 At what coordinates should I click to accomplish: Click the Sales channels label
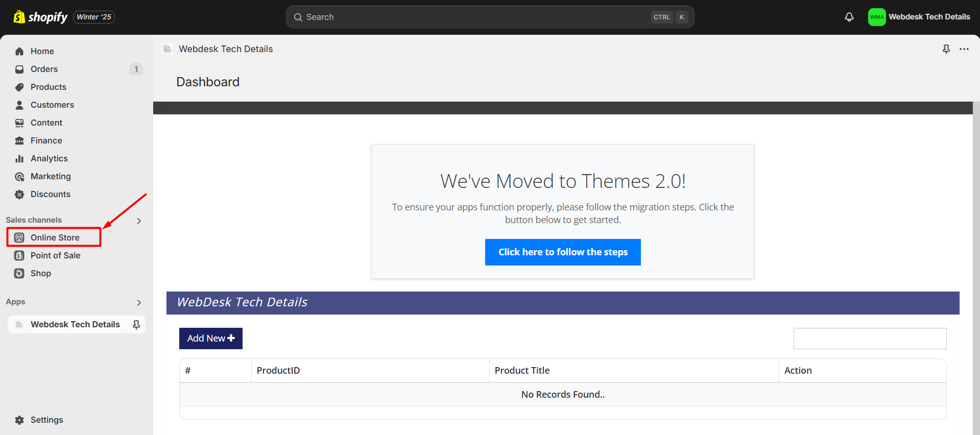pyautogui.click(x=34, y=220)
